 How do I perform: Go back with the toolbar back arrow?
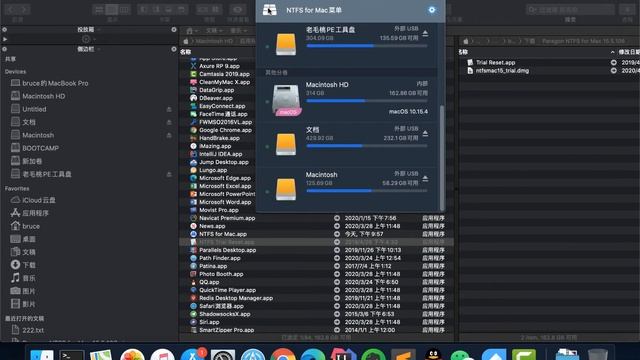[x=11, y=9]
